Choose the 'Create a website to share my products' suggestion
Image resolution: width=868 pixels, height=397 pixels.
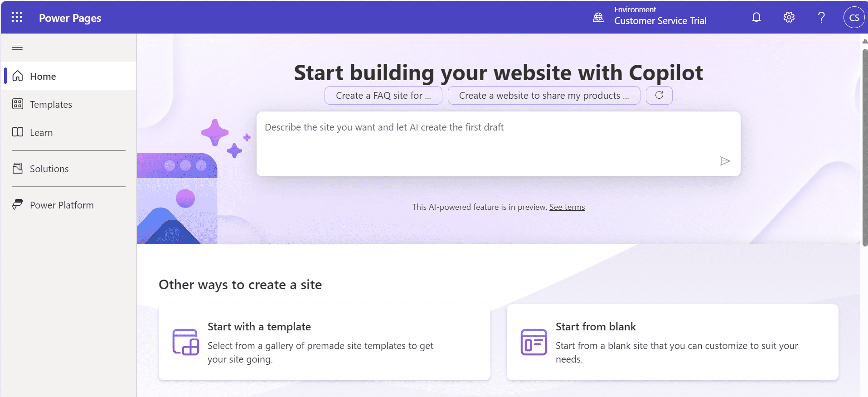(544, 96)
